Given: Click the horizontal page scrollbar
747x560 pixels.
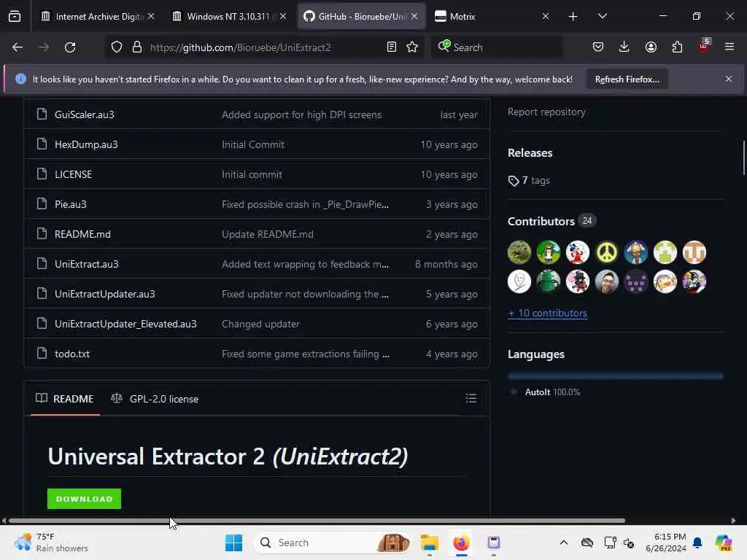Looking at the screenshot, I should (x=317, y=521).
